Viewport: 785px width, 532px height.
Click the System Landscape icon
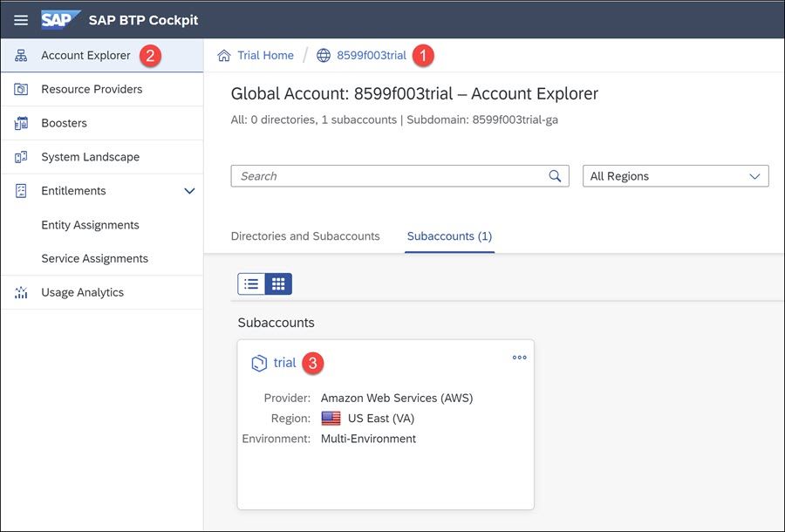21,157
